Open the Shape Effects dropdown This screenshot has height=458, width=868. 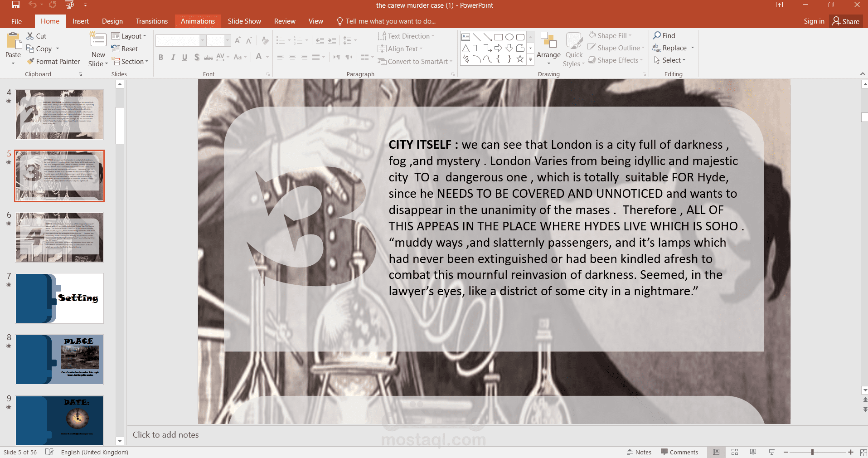615,60
